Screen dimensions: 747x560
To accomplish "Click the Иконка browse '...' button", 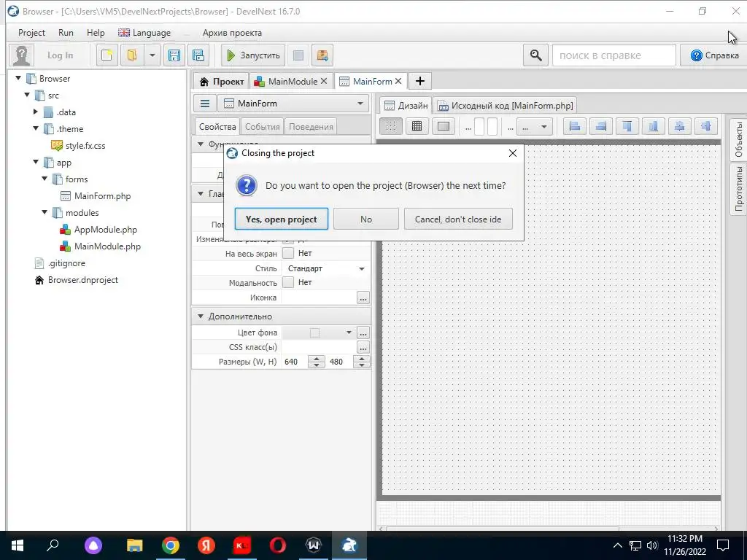I will 363,297.
